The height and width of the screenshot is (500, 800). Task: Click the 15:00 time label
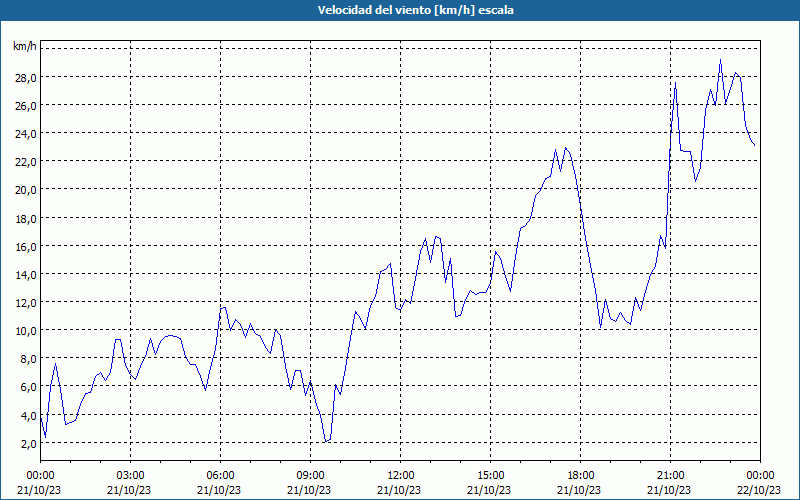click(490, 476)
